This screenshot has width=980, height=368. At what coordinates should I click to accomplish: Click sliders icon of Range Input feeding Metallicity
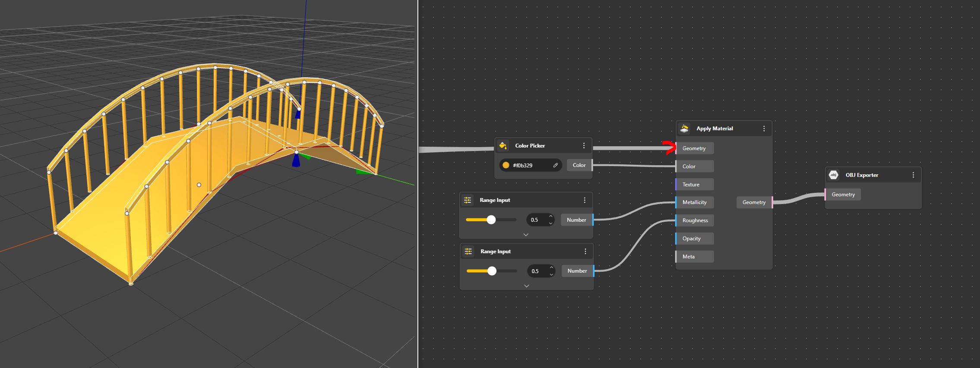(x=468, y=200)
